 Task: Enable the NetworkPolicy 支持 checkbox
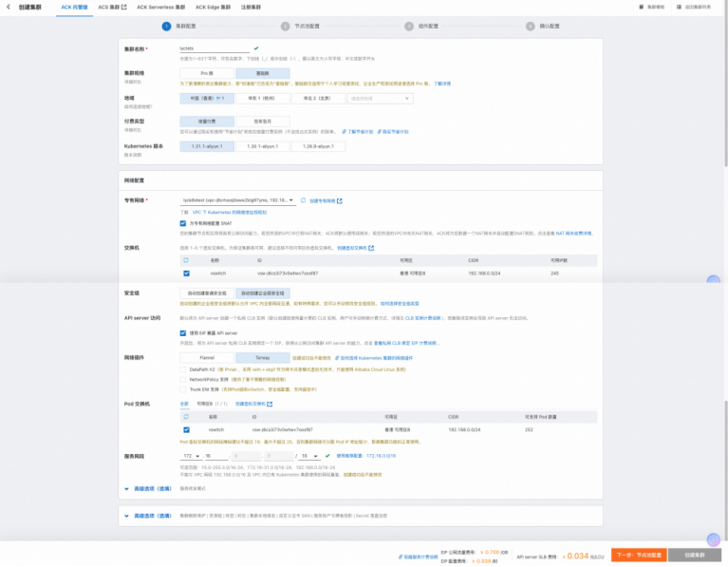(183, 379)
